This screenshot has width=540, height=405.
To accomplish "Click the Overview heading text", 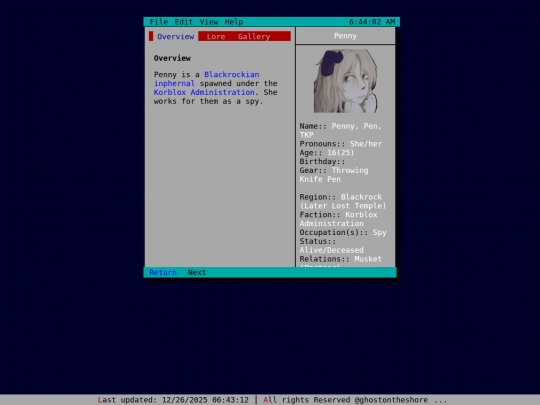I will pos(172,58).
